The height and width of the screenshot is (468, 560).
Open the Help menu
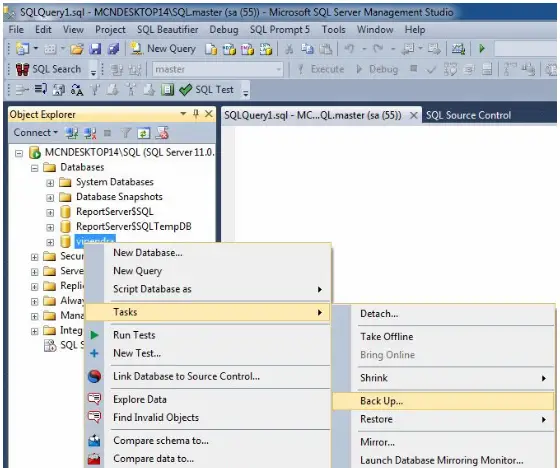pos(415,30)
